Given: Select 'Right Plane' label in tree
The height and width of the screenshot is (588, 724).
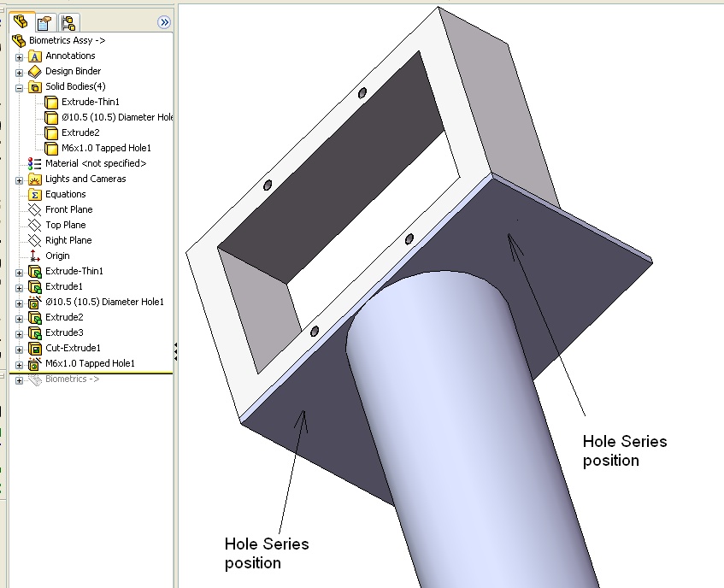Looking at the screenshot, I should click(x=68, y=240).
